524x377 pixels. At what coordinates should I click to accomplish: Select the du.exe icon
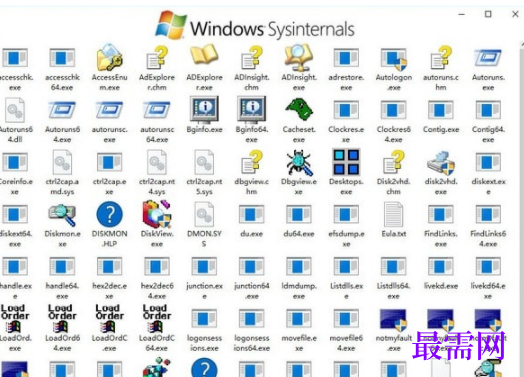[x=252, y=215]
